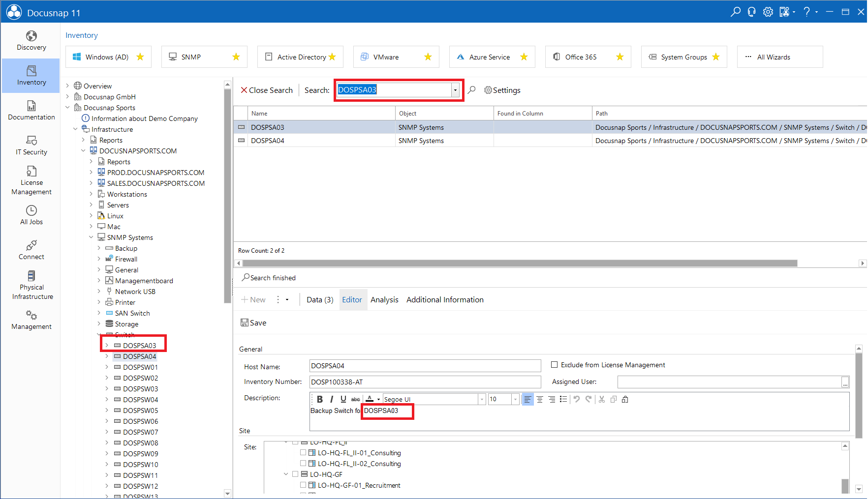Viewport: 868px width, 499px height.
Task: Open the help question mark menu
Action: pyautogui.click(x=807, y=12)
